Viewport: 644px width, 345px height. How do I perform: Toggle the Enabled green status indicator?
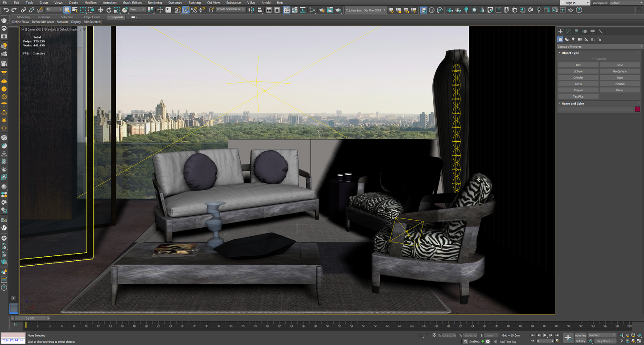tap(483, 341)
